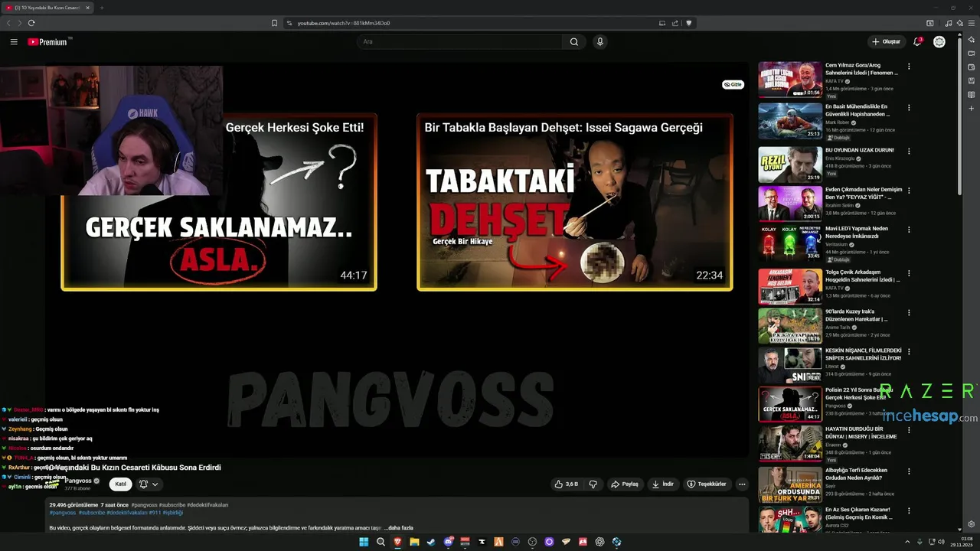Expand the notification bell dropdown for Pangvoss
The width and height of the screenshot is (980, 551).
149,484
